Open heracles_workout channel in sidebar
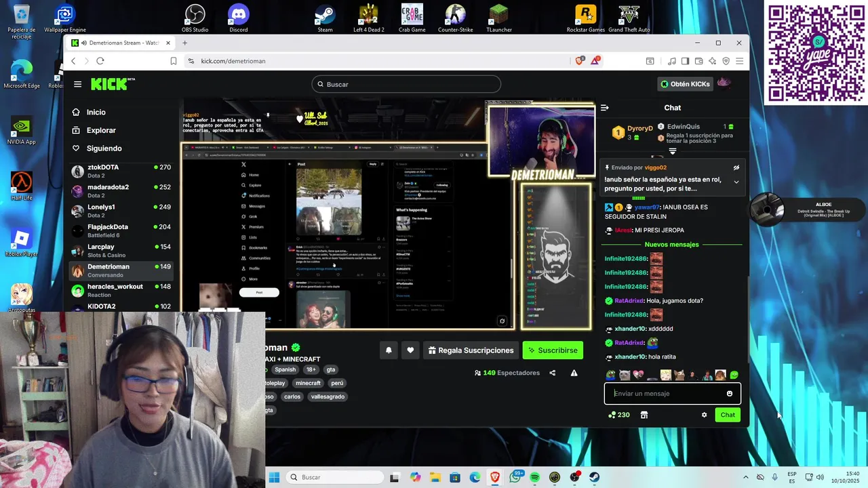 pyautogui.click(x=121, y=290)
